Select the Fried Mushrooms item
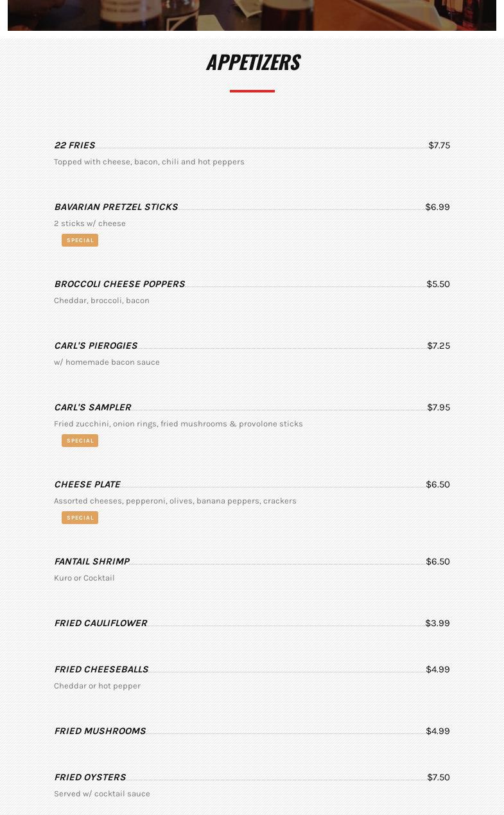This screenshot has width=504, height=815. (100, 731)
